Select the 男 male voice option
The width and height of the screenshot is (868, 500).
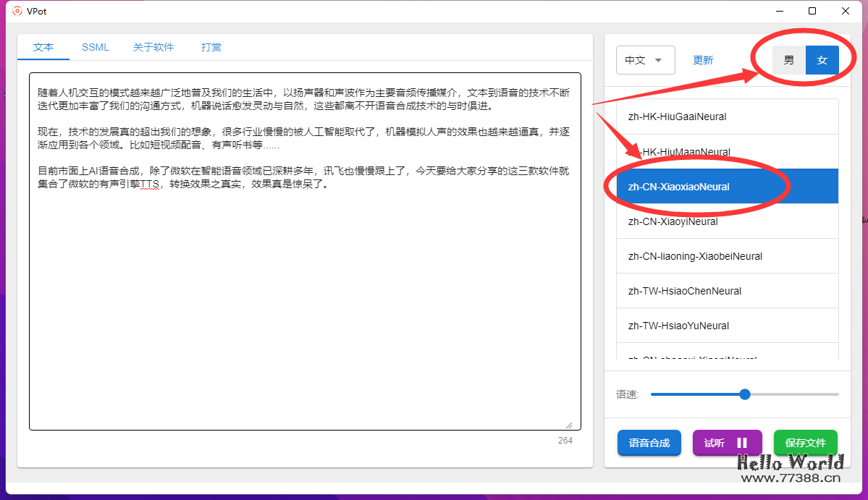[x=788, y=60]
